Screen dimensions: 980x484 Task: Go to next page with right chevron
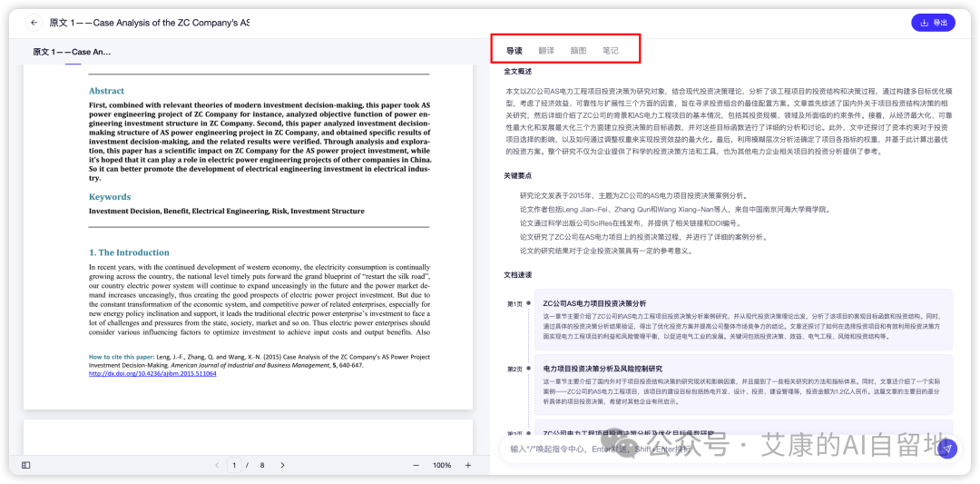pos(282,465)
